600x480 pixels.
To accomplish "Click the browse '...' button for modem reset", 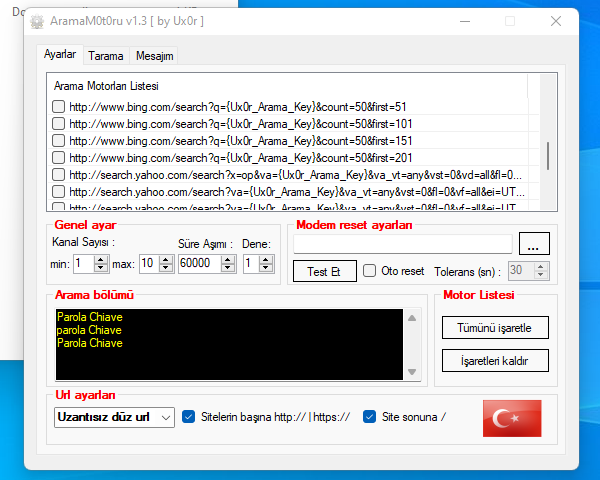I will pyautogui.click(x=534, y=244).
